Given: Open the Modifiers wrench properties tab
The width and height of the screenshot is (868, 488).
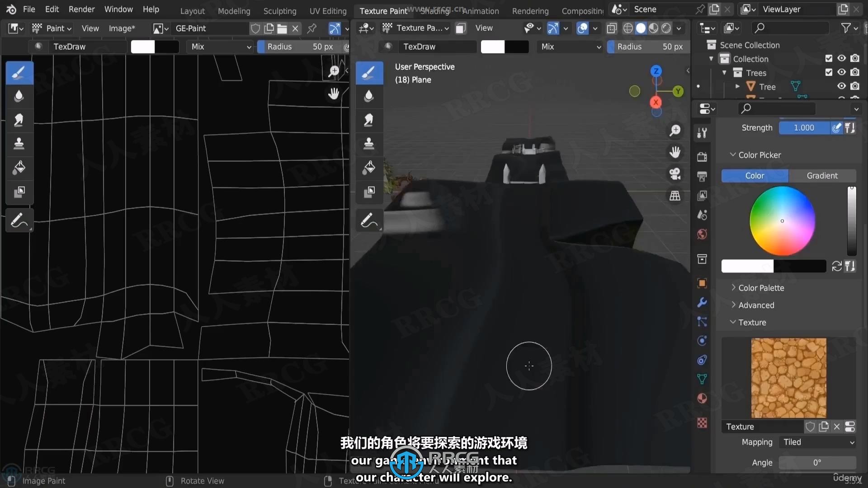Looking at the screenshot, I should tap(702, 302).
